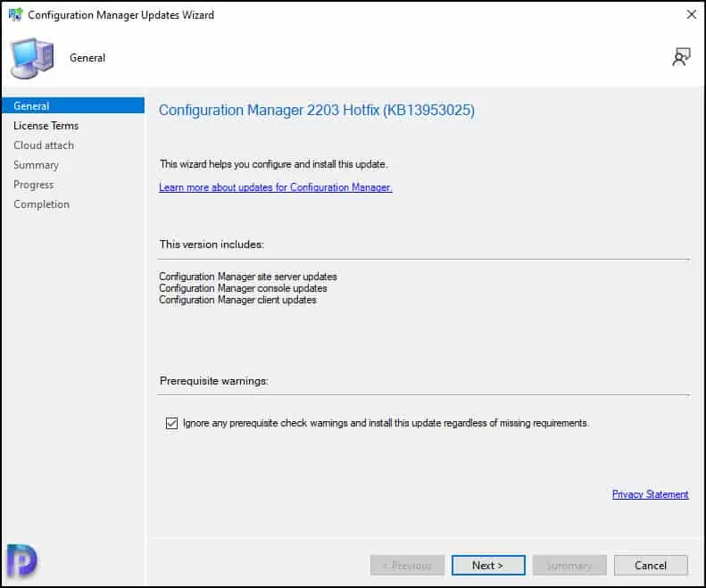706x588 pixels.
Task: Click the feedback person icon in header
Action: click(x=681, y=57)
